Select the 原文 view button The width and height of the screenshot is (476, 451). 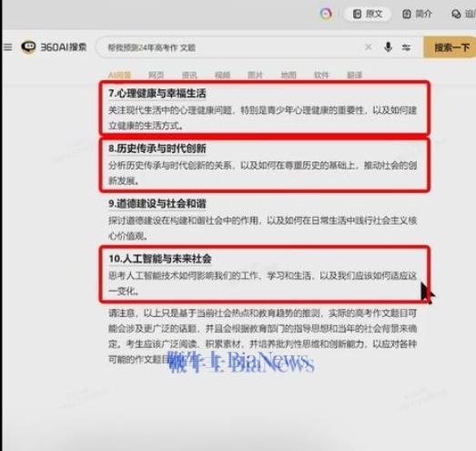[x=368, y=14]
